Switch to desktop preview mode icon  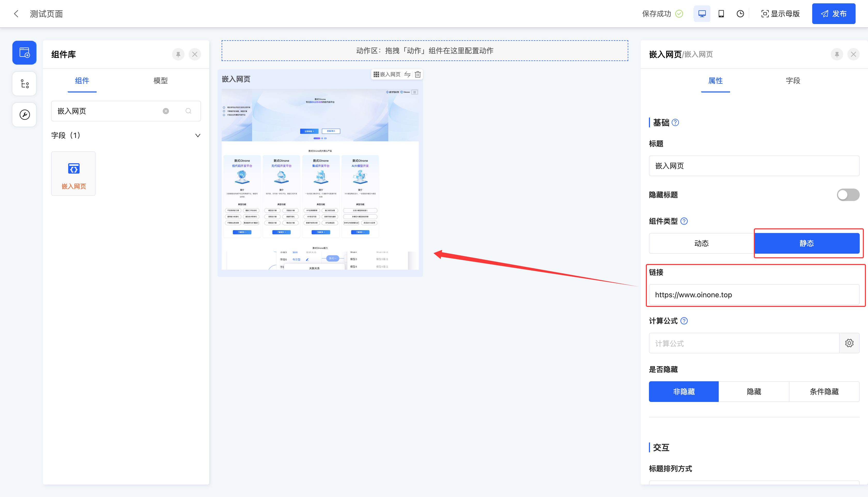click(x=702, y=14)
